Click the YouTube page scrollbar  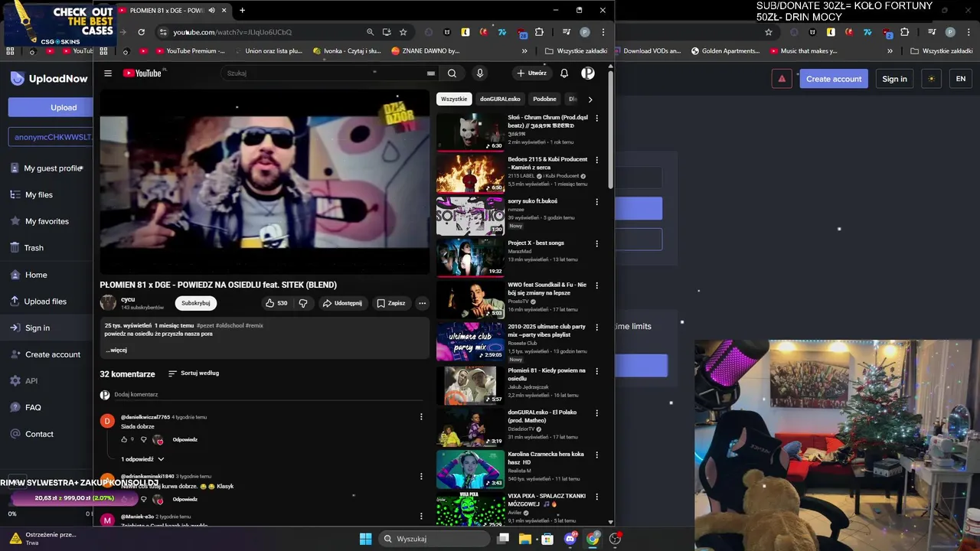(x=610, y=130)
